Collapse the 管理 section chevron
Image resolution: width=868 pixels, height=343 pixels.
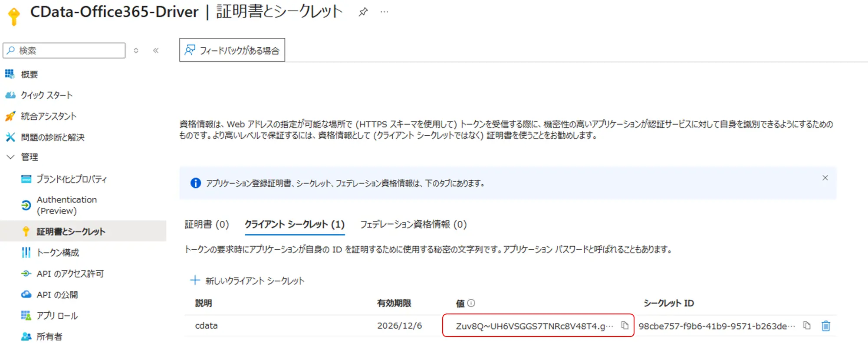tap(10, 157)
